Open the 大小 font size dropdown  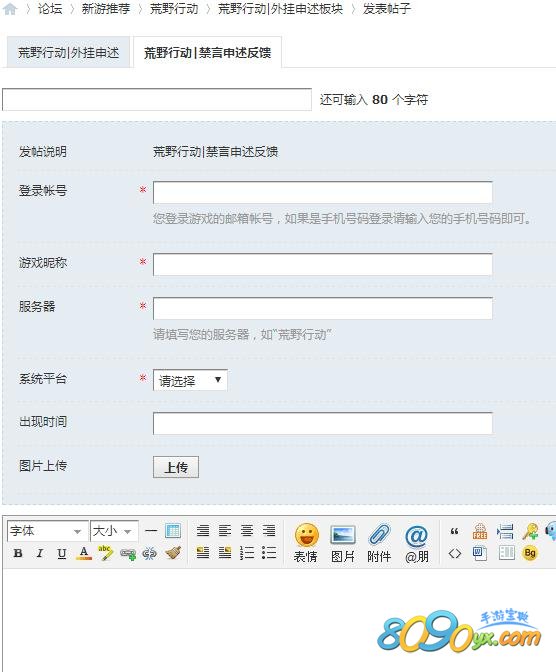pos(114,531)
